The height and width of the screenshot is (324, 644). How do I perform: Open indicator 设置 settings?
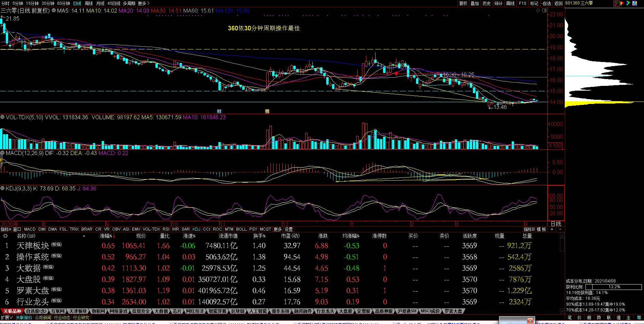(x=289, y=229)
